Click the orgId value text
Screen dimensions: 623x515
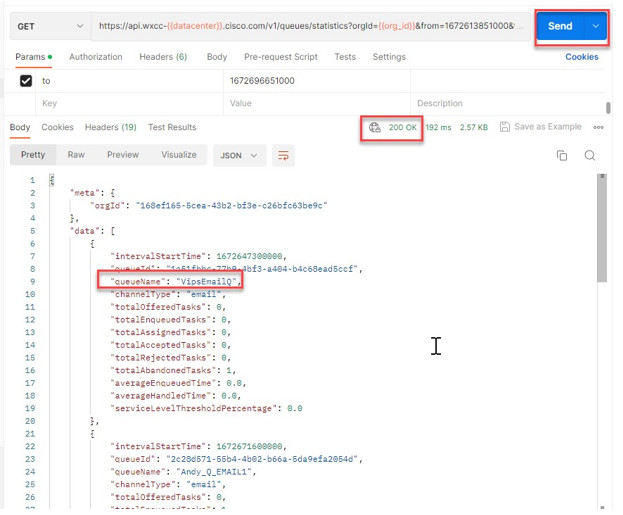(231, 205)
